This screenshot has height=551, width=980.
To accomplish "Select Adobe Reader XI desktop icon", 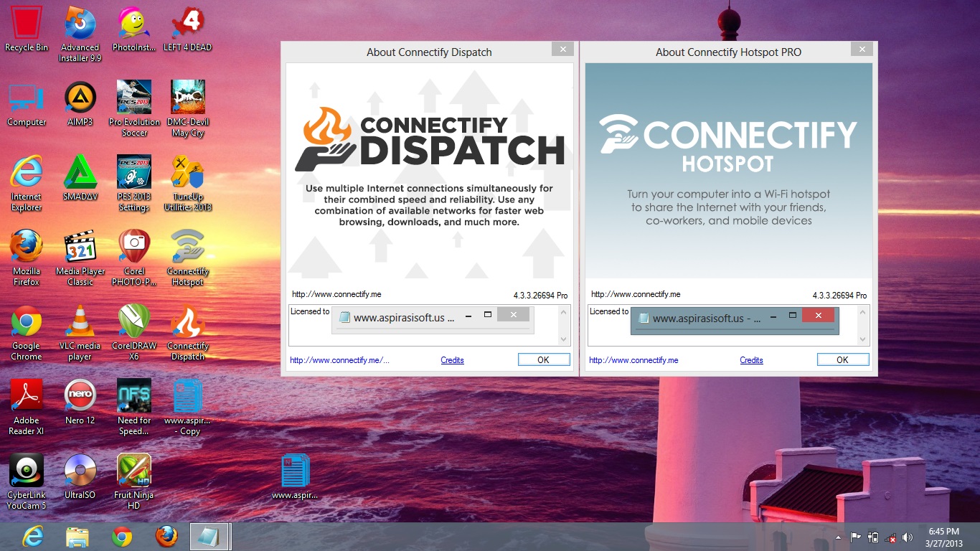I will coord(27,408).
